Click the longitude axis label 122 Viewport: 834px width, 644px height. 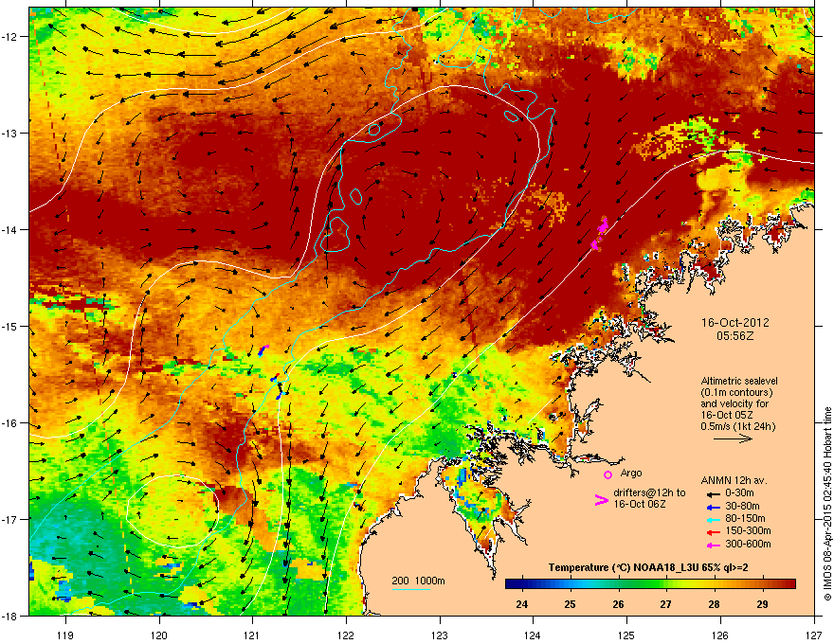[x=346, y=635]
